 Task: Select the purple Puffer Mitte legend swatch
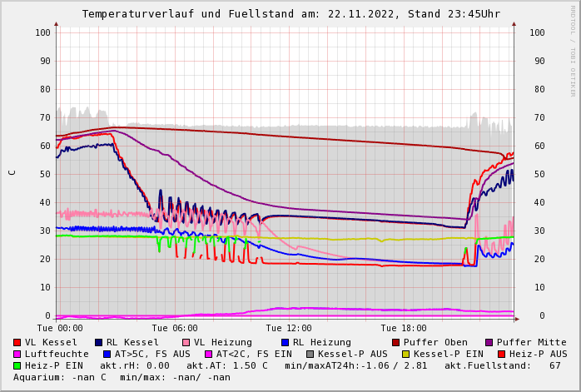[x=489, y=343]
